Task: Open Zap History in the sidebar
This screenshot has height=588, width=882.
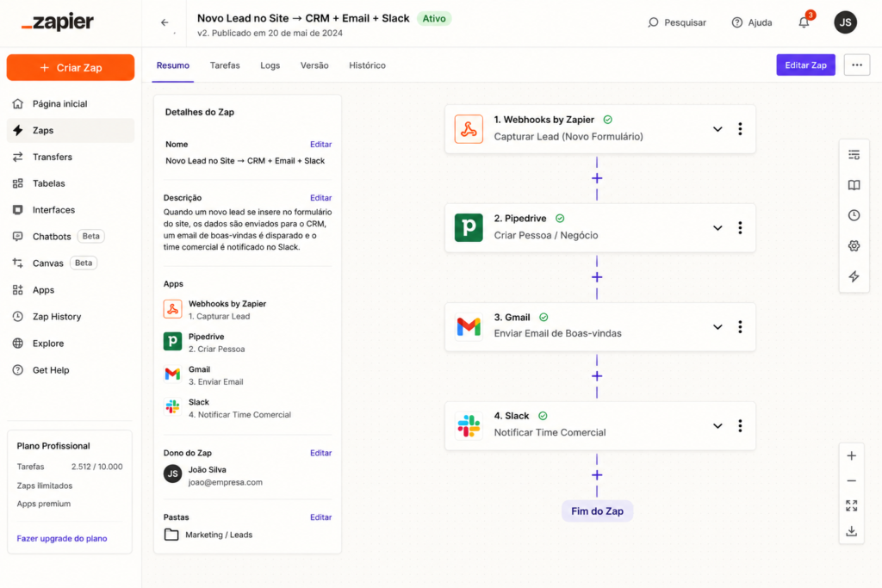Action: [x=71, y=317]
